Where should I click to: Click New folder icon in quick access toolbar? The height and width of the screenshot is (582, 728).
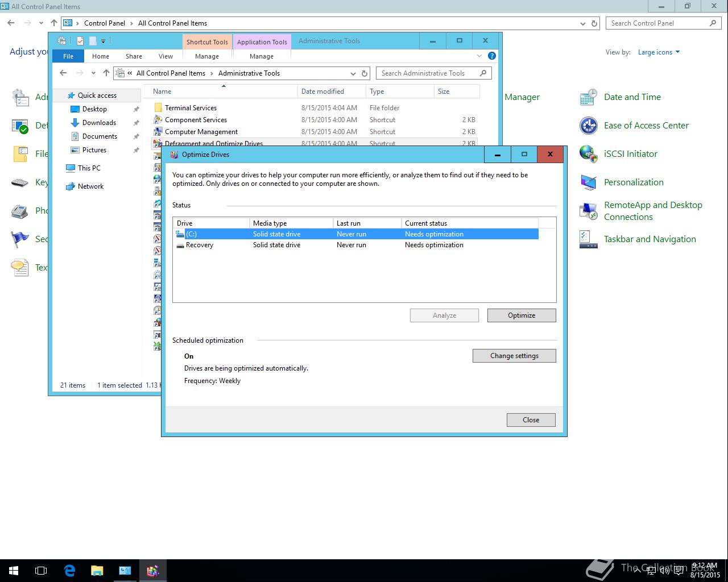point(92,41)
